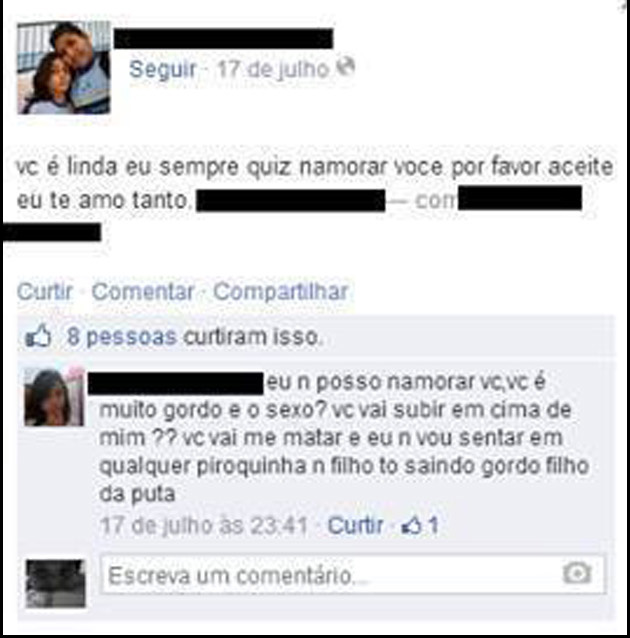Screen dimensions: 630x638
Task: Click the redacted tagged person after com
Action: [520, 198]
